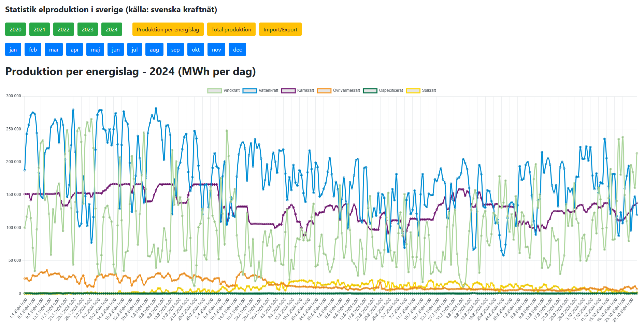Pick the 2023 year button
The height and width of the screenshot is (327, 644).
pyautogui.click(x=87, y=29)
